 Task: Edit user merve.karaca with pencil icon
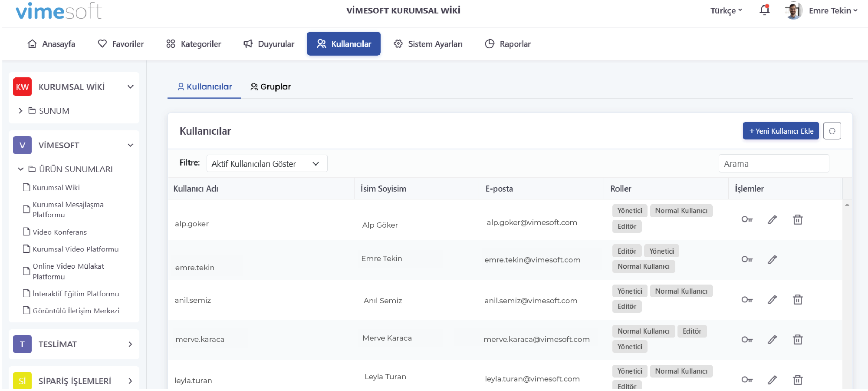click(x=772, y=339)
